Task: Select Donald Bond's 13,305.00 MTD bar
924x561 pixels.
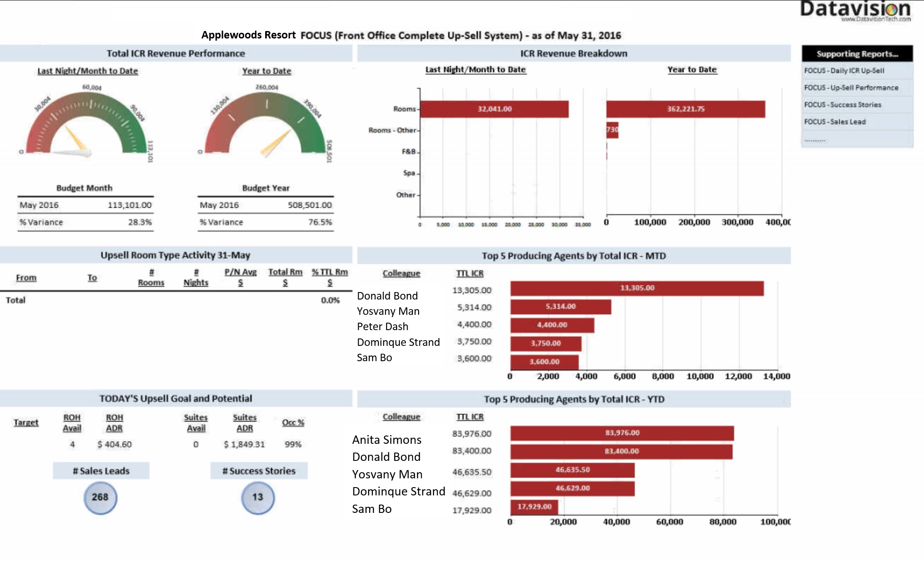Action: coord(637,288)
